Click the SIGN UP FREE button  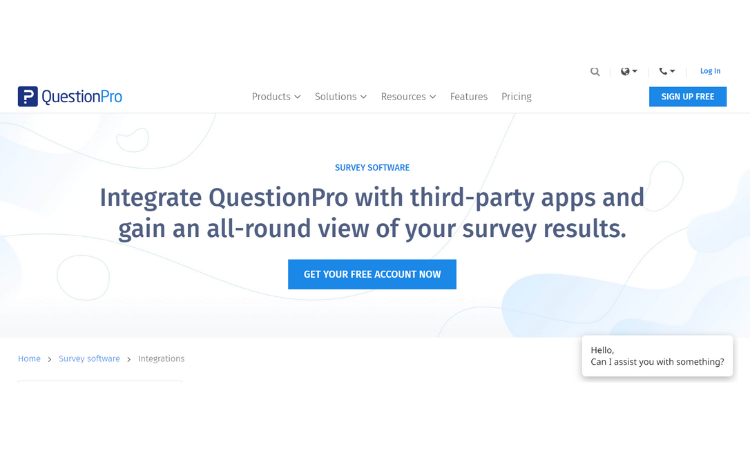click(687, 97)
